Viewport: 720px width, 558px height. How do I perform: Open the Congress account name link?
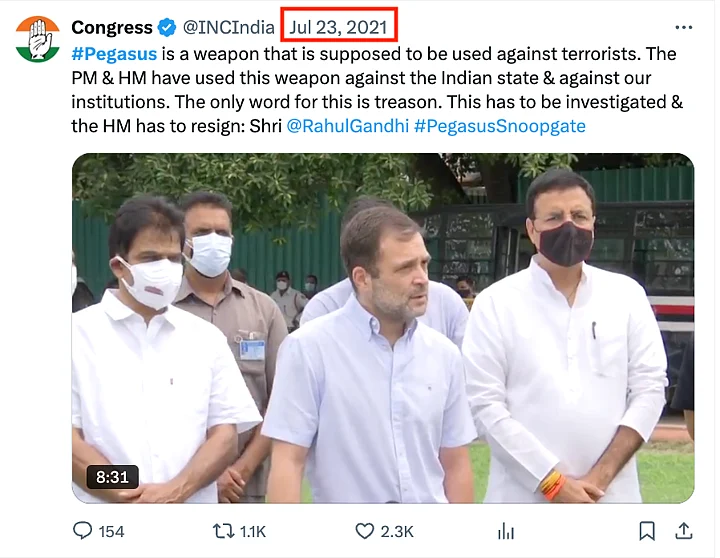click(112, 28)
